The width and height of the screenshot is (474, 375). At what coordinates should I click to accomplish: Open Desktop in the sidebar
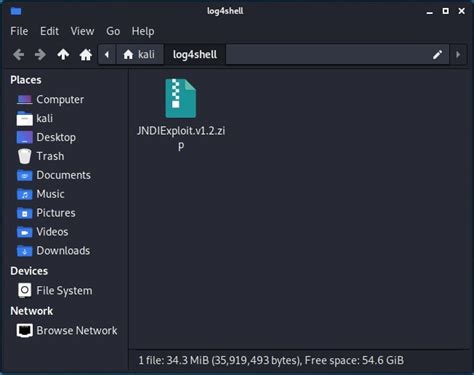click(x=46, y=137)
